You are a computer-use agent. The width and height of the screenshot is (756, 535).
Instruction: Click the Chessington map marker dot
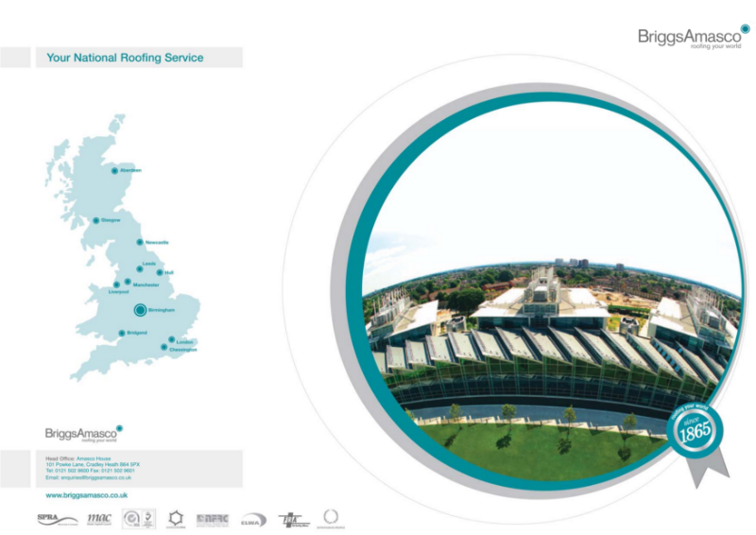point(163,347)
